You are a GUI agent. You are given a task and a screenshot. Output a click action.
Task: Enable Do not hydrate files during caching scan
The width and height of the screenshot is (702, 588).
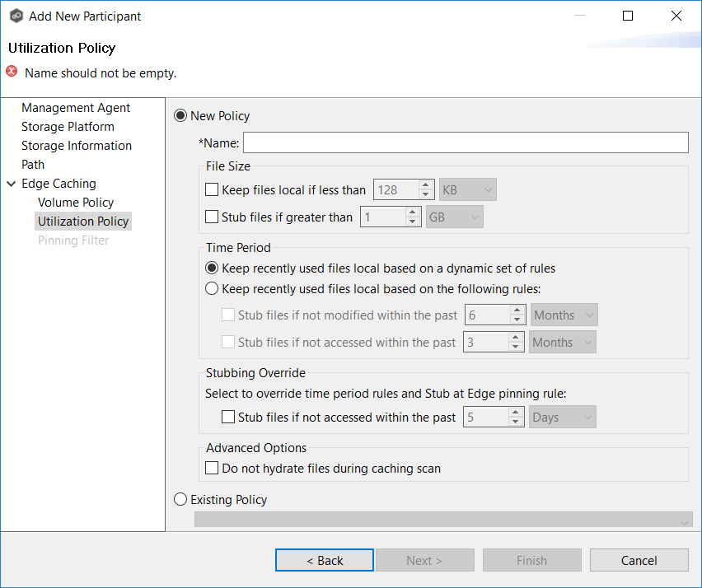click(212, 469)
